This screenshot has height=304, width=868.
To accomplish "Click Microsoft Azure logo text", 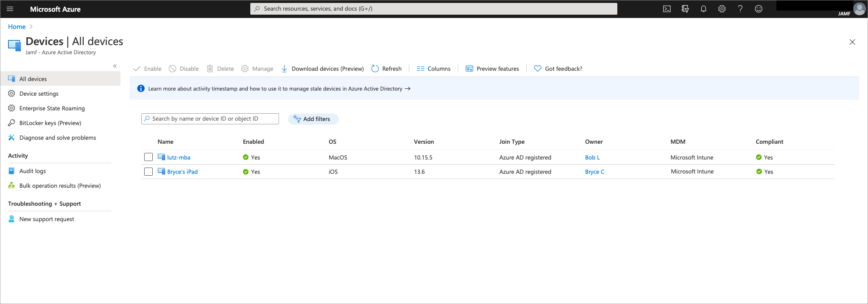I will click(55, 9).
